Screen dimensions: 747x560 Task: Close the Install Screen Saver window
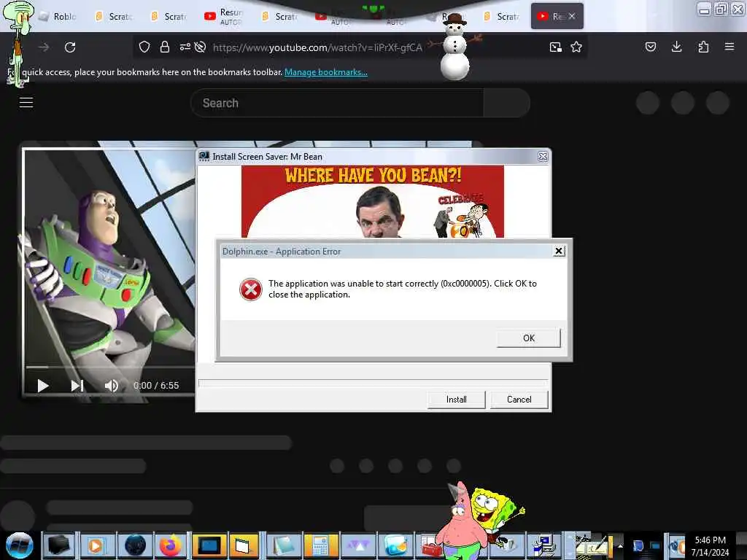pos(542,157)
